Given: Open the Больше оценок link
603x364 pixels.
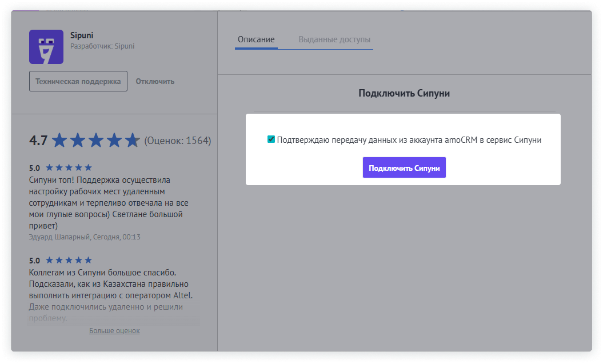Looking at the screenshot, I should pos(114,330).
